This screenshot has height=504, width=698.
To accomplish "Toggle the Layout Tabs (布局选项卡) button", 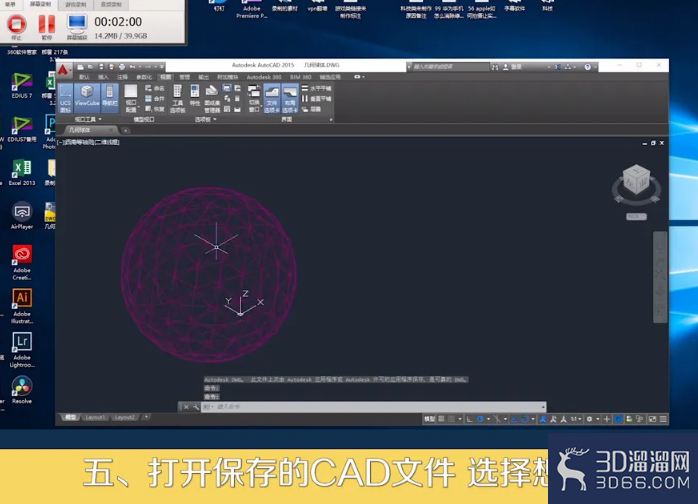I will (x=290, y=98).
